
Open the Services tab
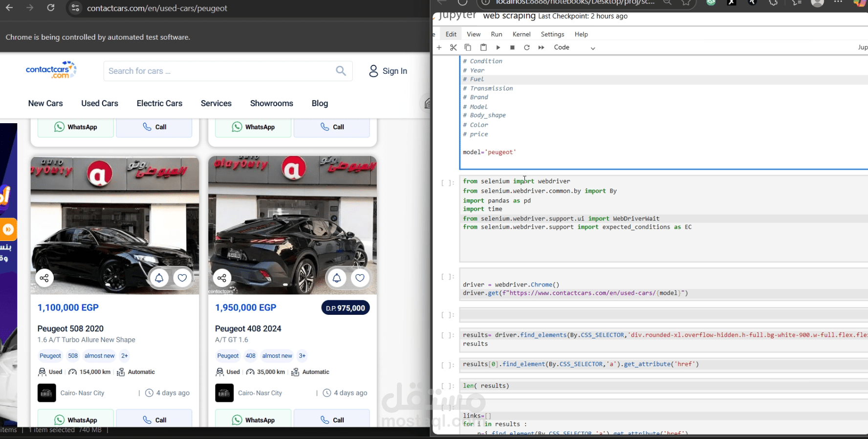pyautogui.click(x=216, y=103)
